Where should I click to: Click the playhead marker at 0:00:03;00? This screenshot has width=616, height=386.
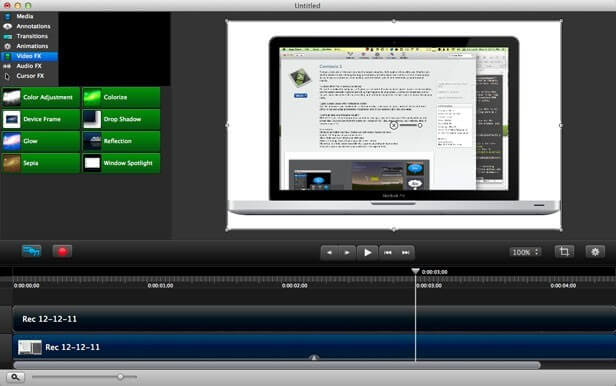coord(415,271)
